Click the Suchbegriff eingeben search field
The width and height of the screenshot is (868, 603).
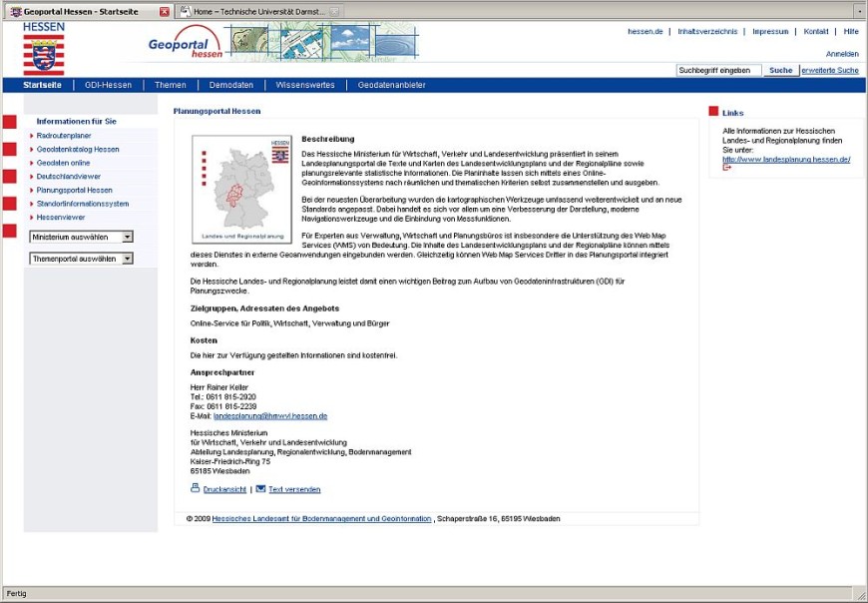(718, 70)
